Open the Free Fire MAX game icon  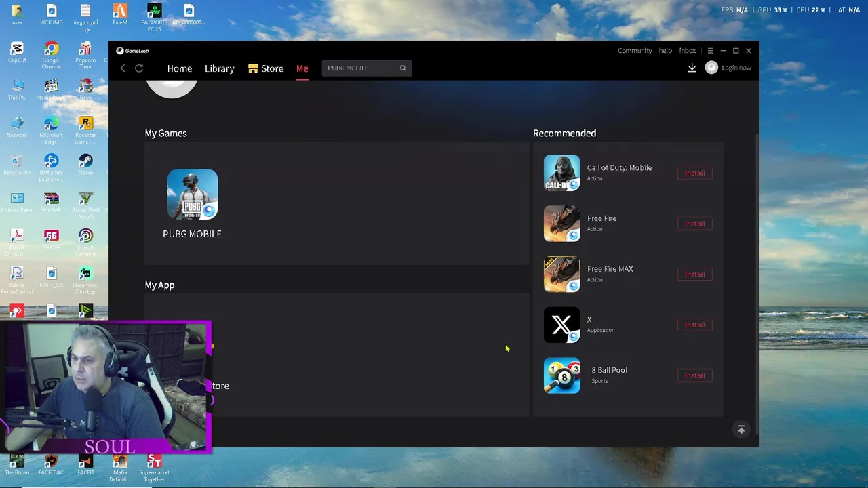tap(561, 274)
